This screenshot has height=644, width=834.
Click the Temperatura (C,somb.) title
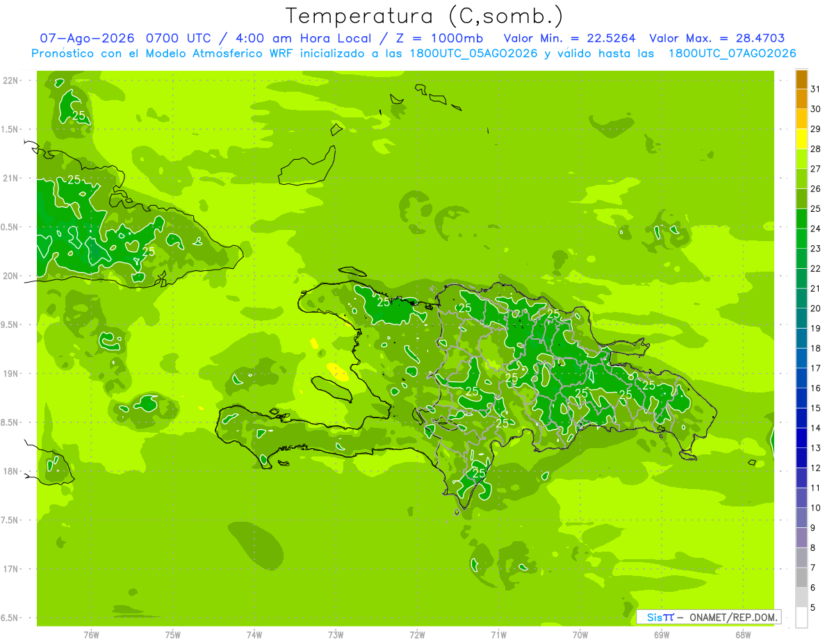pyautogui.click(x=424, y=16)
